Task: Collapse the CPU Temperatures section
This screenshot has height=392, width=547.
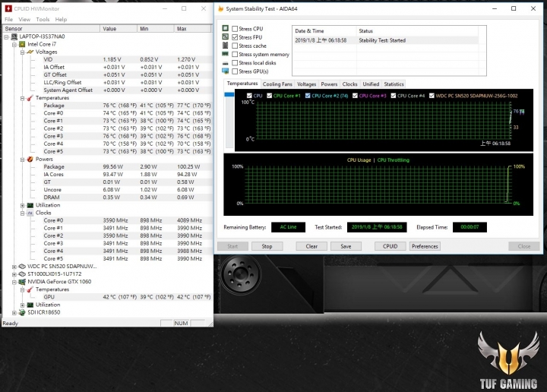Action: point(22,98)
